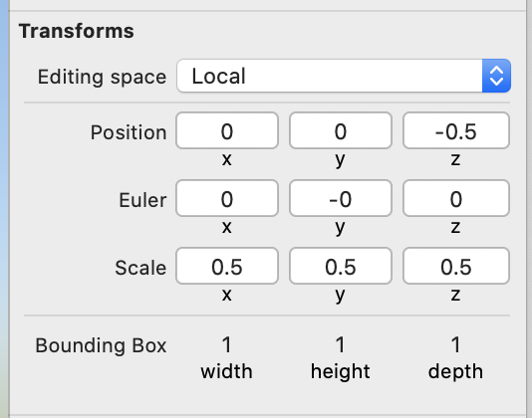The height and width of the screenshot is (418, 532).
Task: Open the Editing space Local dropdown
Action: click(x=344, y=76)
